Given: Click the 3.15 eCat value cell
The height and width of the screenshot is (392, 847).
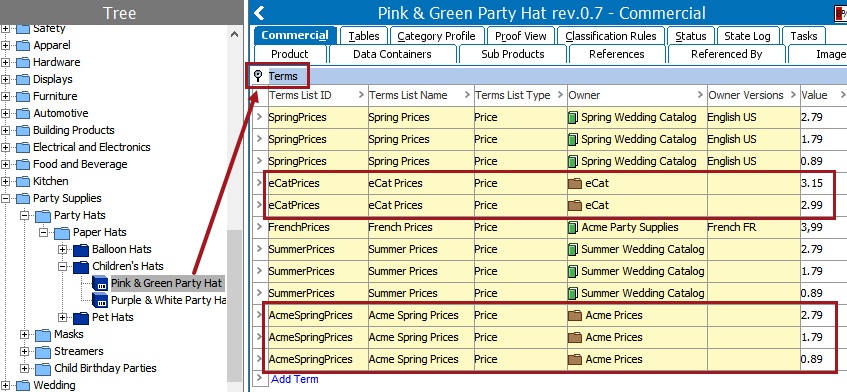Looking at the screenshot, I should (x=823, y=184).
